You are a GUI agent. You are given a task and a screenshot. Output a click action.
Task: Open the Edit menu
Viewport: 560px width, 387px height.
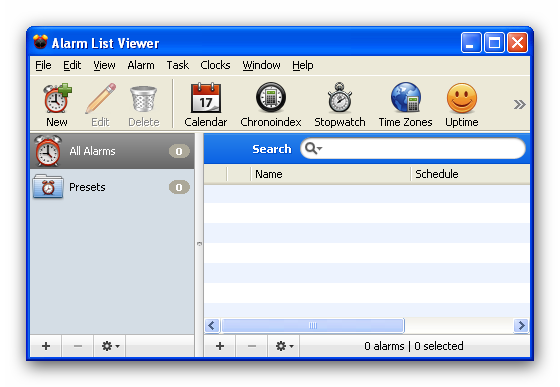coord(72,65)
